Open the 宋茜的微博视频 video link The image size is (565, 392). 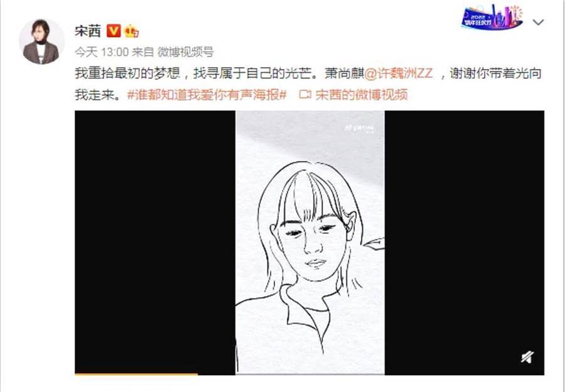[362, 95]
